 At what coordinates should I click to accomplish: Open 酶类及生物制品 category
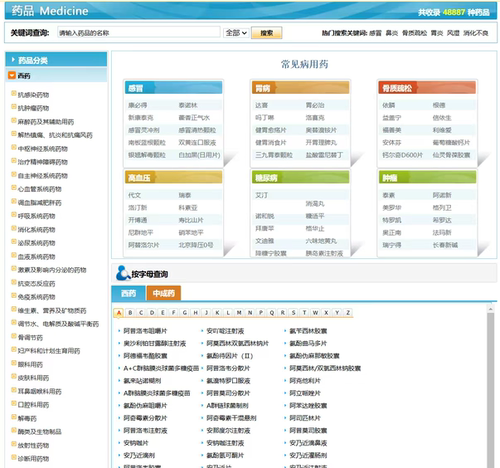click(40, 432)
